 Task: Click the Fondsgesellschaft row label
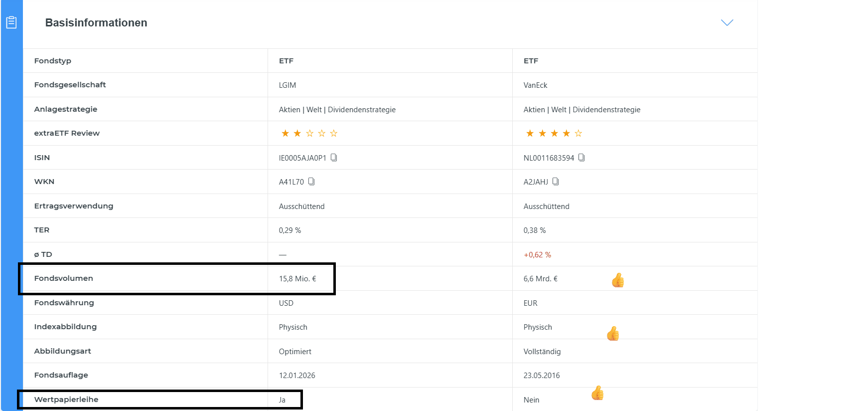point(70,85)
